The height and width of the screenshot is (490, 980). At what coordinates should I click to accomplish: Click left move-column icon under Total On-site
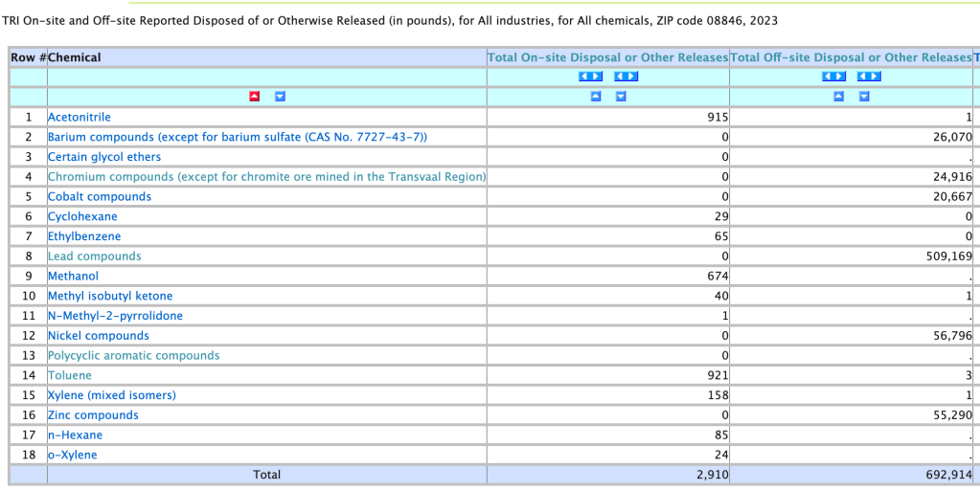click(x=590, y=77)
